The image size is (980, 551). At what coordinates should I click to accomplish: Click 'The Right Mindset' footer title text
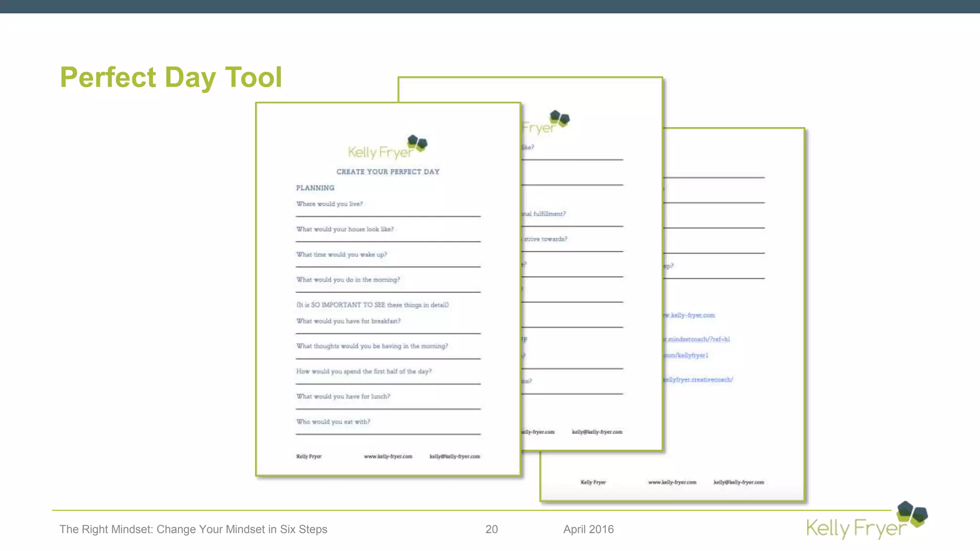pyautogui.click(x=193, y=529)
